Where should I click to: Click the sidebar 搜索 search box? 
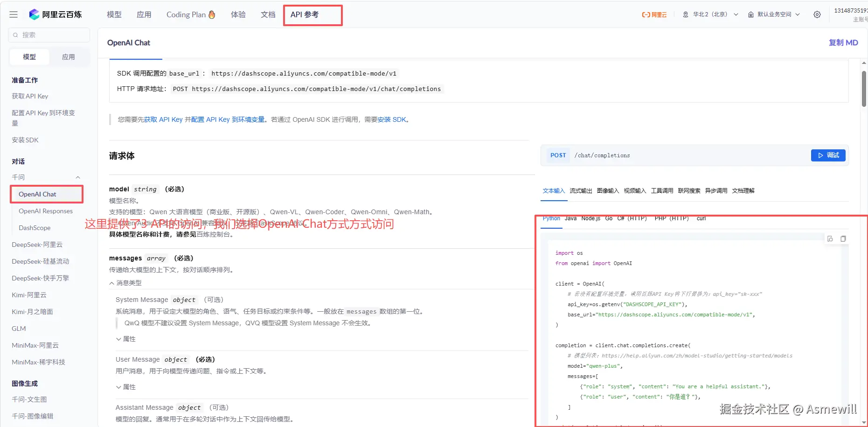click(49, 35)
